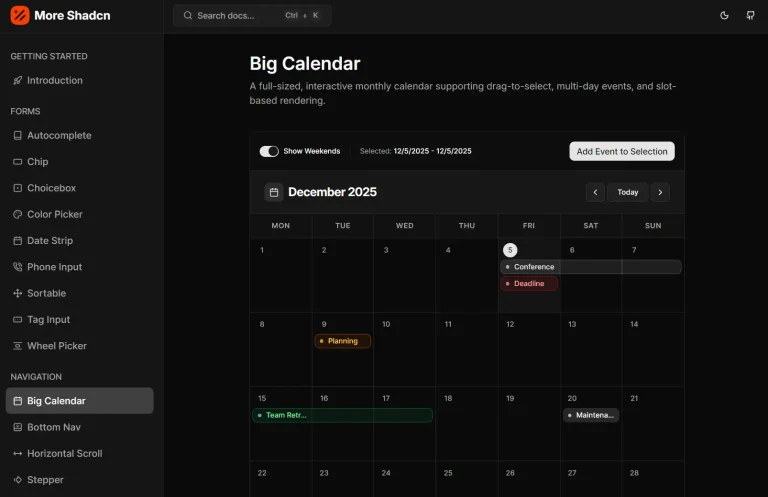Screen dimensions: 768x497
Task: Open the Autocomplete page
Action: coord(80,136)
